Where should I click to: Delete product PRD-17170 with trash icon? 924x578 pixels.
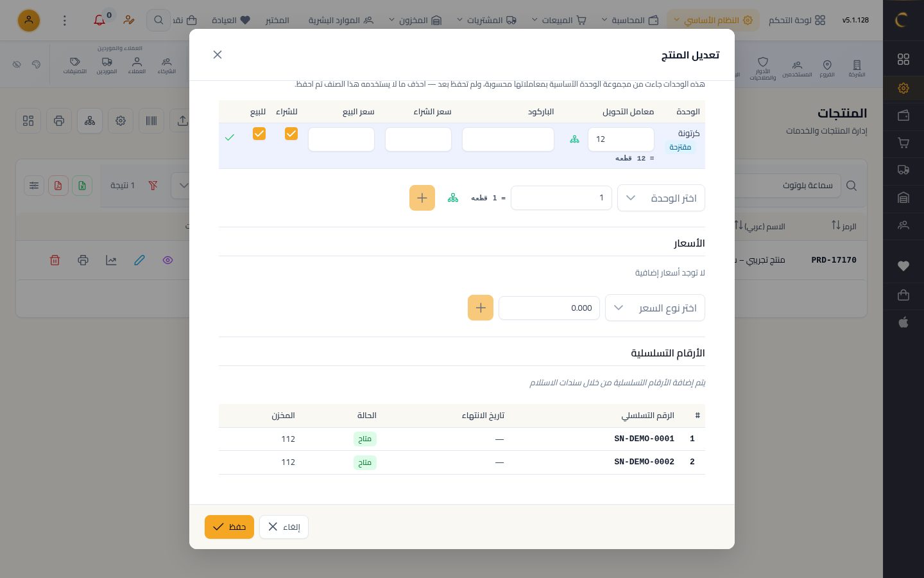point(55,260)
